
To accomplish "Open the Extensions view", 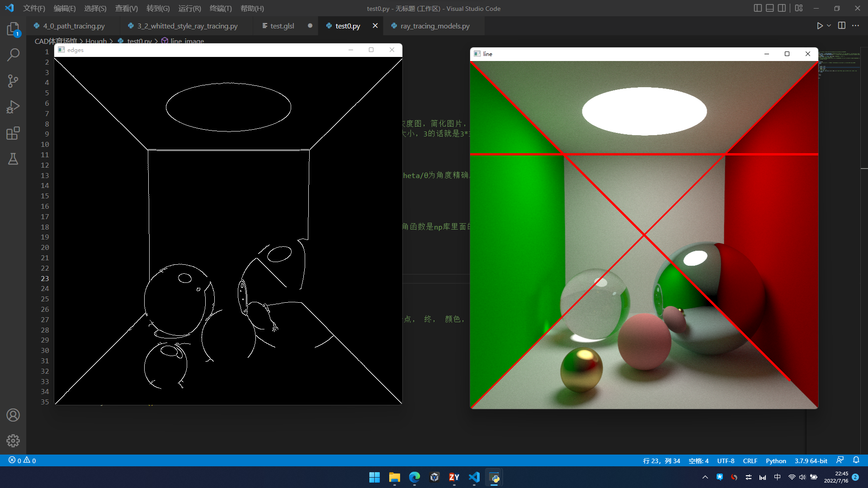I will tap(13, 133).
